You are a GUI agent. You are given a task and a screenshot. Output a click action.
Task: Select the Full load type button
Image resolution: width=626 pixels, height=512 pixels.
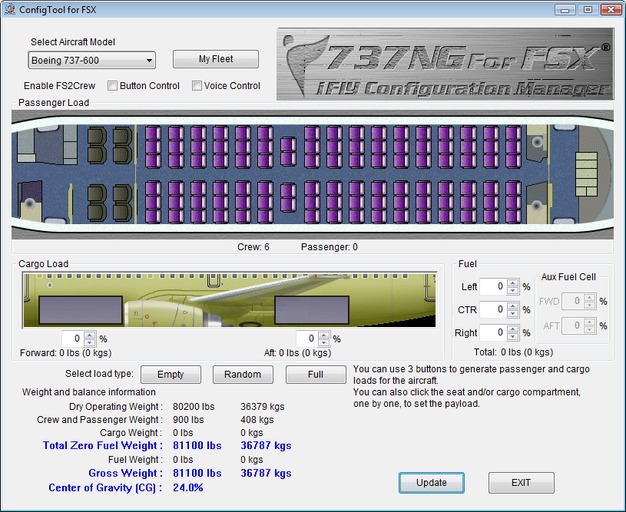pyautogui.click(x=315, y=374)
